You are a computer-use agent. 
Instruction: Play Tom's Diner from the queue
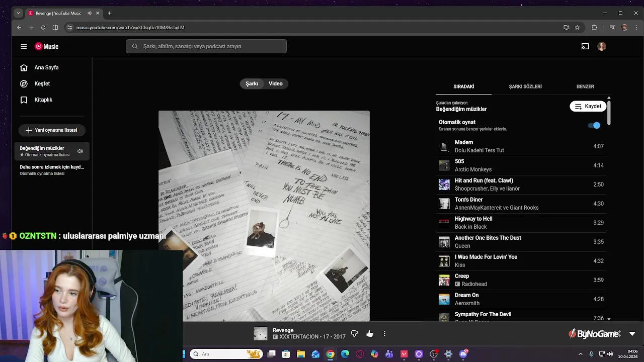(521, 204)
